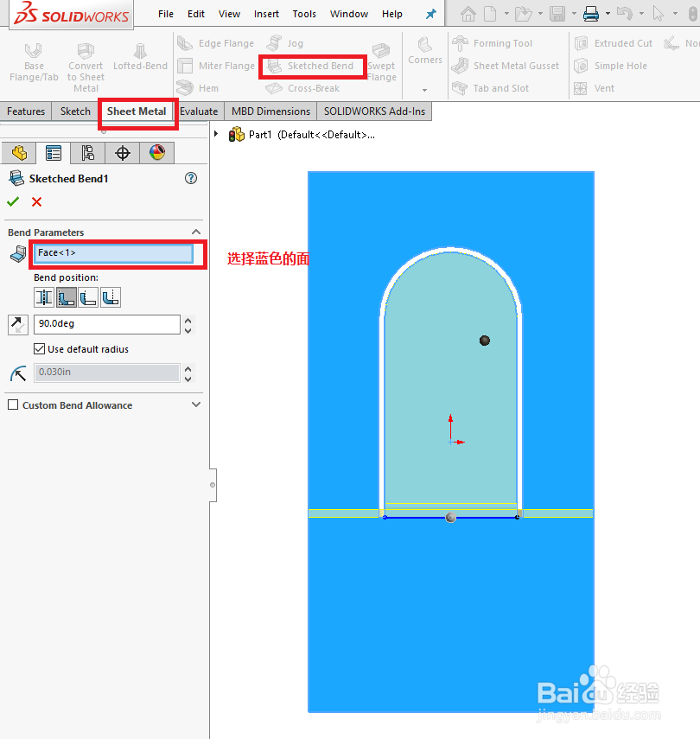This screenshot has width=700, height=739.
Task: Enable the Use default radius checkbox
Action: (x=39, y=349)
